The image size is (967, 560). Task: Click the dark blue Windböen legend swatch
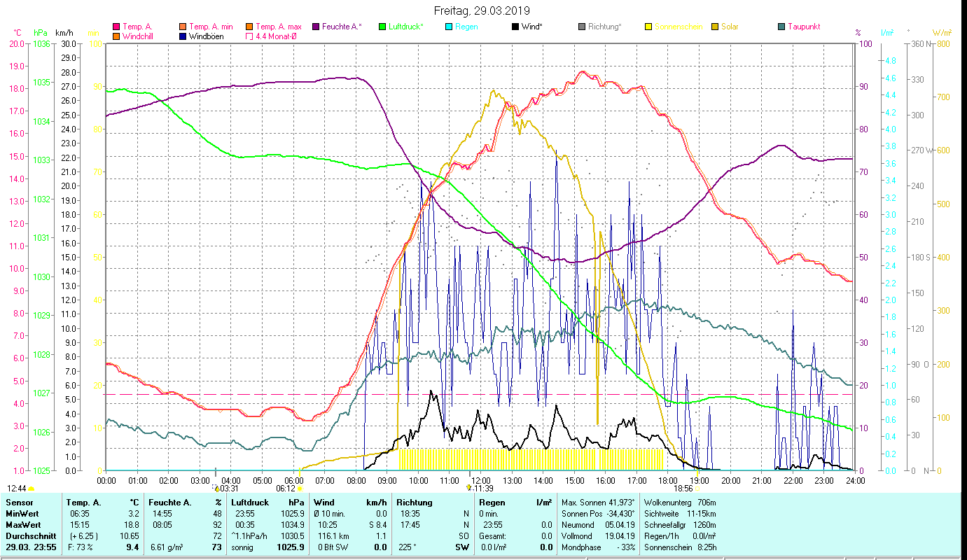[182, 36]
